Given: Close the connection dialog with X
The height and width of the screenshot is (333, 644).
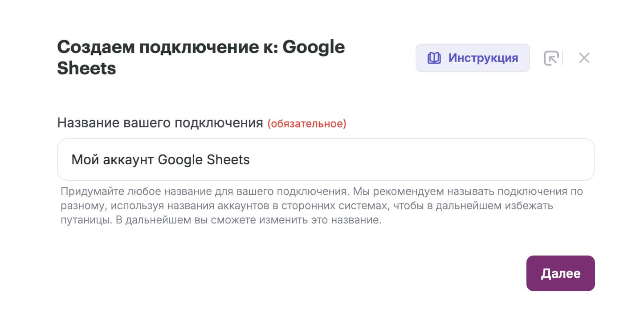Looking at the screenshot, I should (584, 58).
